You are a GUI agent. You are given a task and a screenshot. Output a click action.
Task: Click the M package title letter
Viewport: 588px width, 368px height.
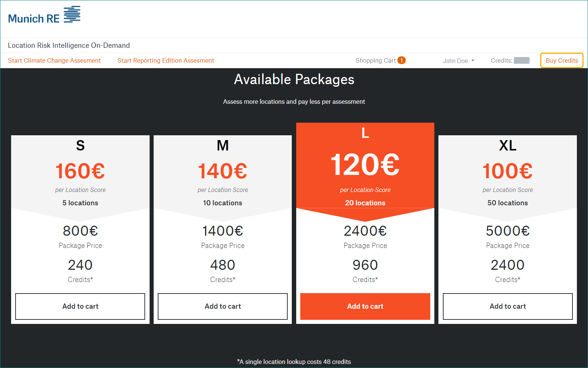223,145
